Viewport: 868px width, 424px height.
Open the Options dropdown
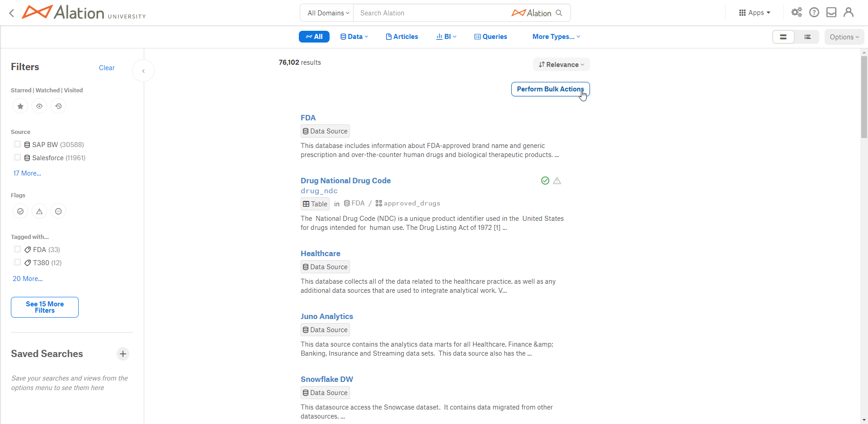844,37
